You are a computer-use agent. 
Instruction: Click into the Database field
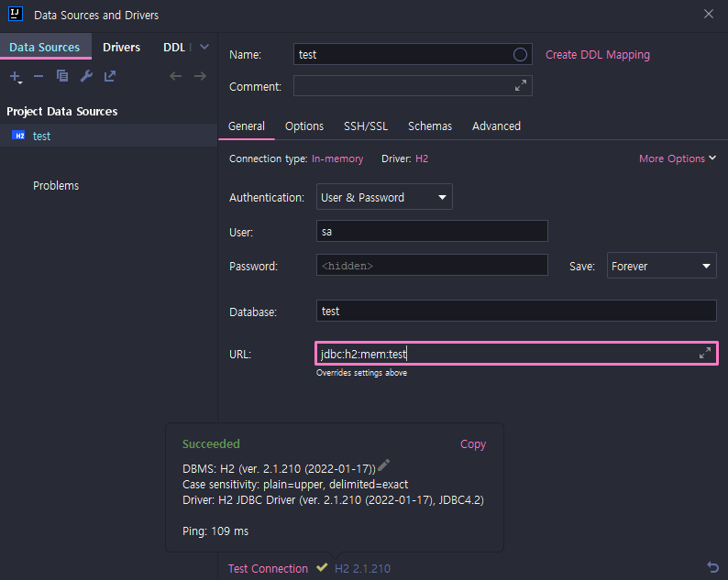(x=516, y=311)
